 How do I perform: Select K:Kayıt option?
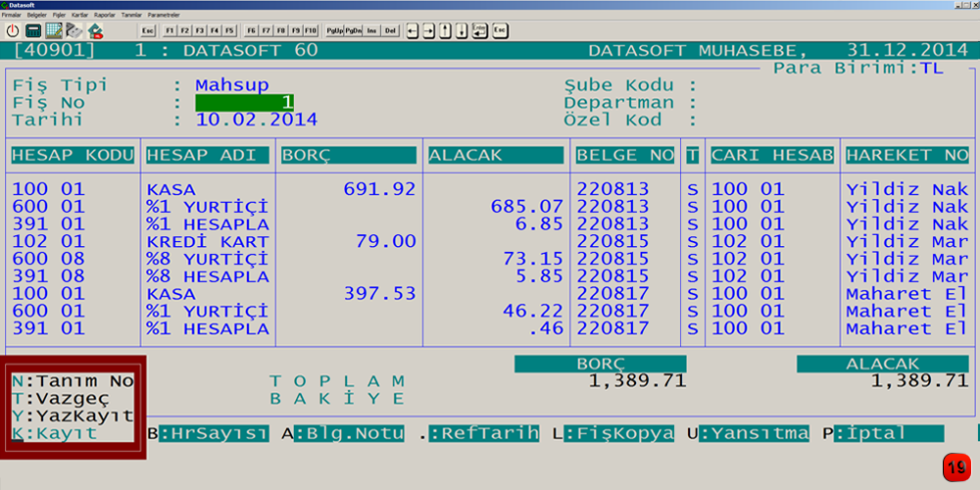point(54,433)
